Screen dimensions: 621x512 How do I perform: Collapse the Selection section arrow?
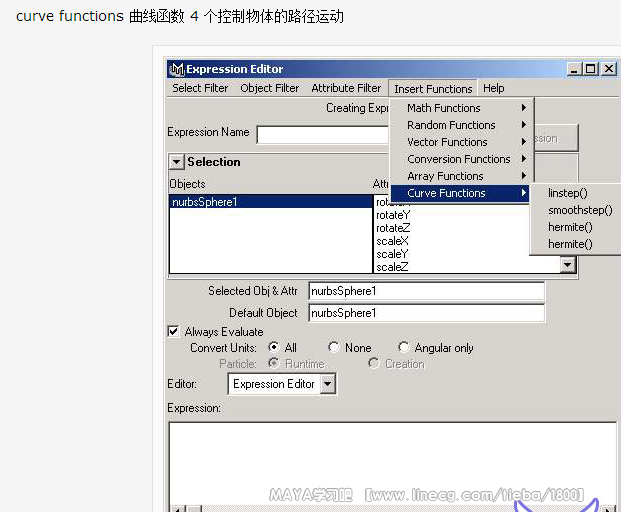176,162
